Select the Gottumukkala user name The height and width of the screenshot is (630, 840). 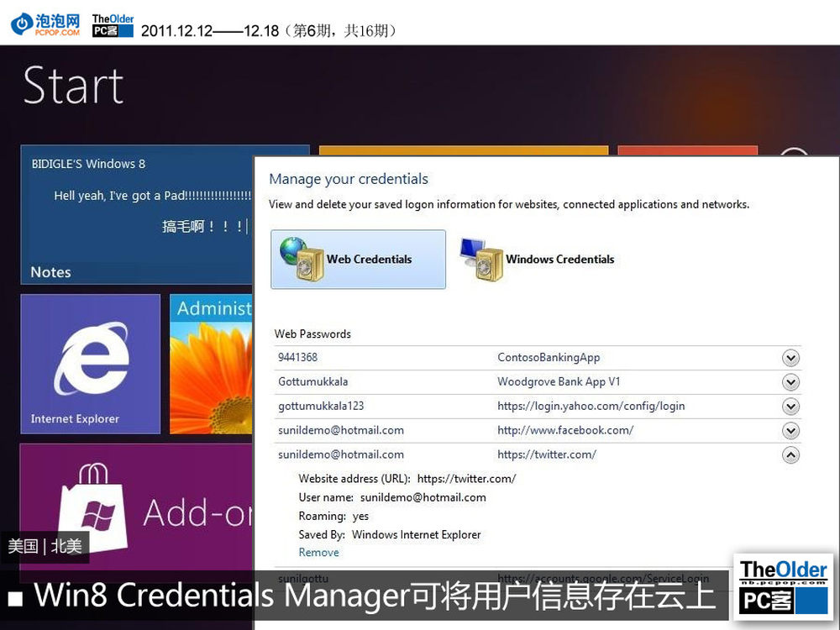312,381
